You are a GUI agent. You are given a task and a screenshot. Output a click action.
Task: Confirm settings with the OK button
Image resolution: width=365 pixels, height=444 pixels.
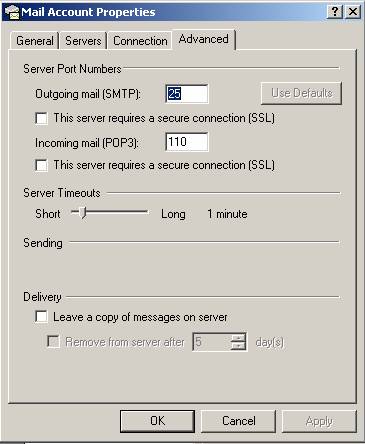click(157, 421)
